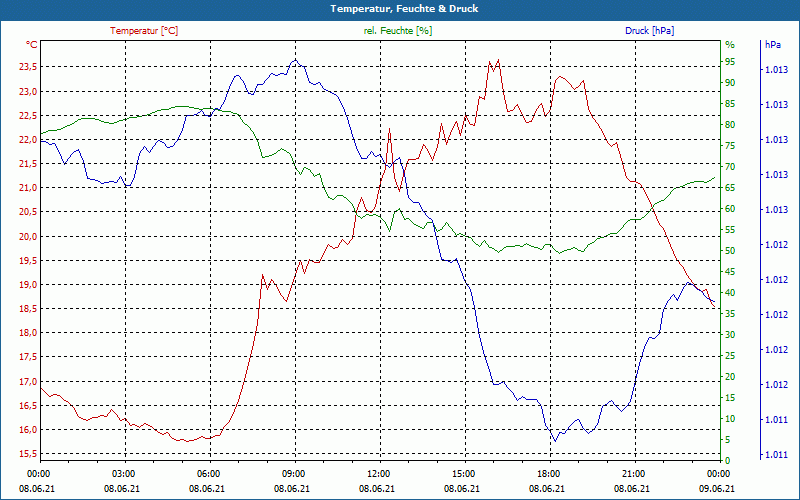Click the '18,0' temperature axis tick
The image size is (800, 500).
[x=28, y=333]
